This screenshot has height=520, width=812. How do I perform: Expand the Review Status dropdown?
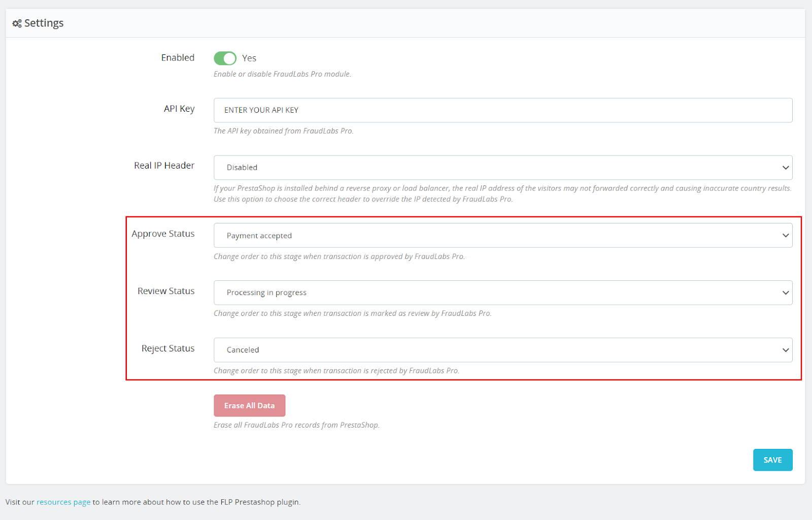coord(502,293)
